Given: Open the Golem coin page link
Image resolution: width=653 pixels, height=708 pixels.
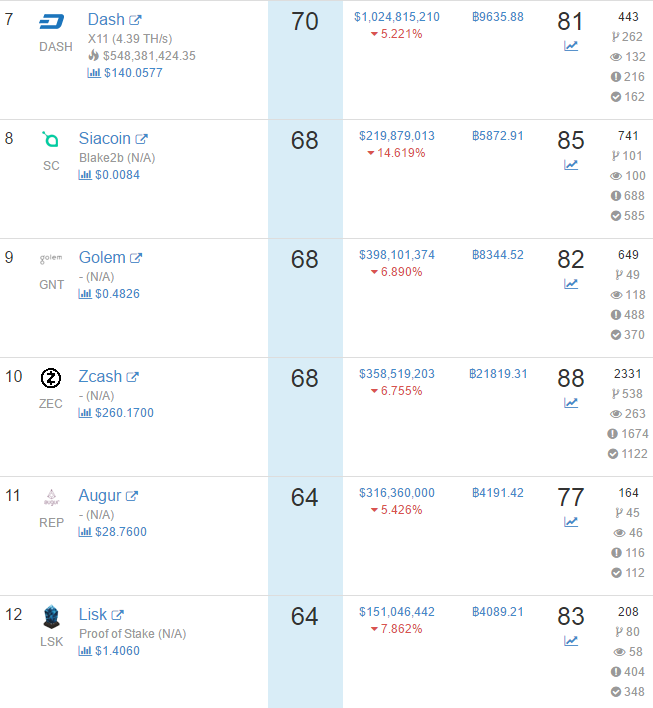Looking at the screenshot, I should coord(102,257).
